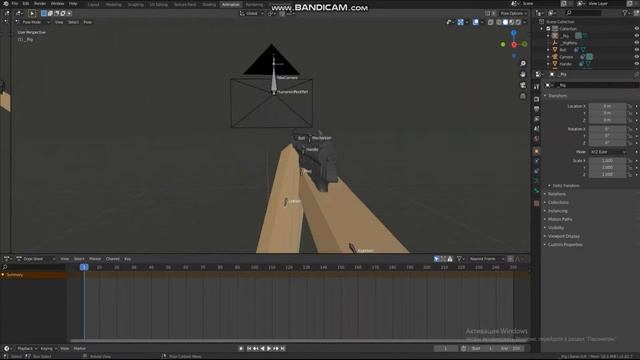This screenshot has width=640, height=360.
Task: Select material preview shading mode
Action: (x=512, y=22)
